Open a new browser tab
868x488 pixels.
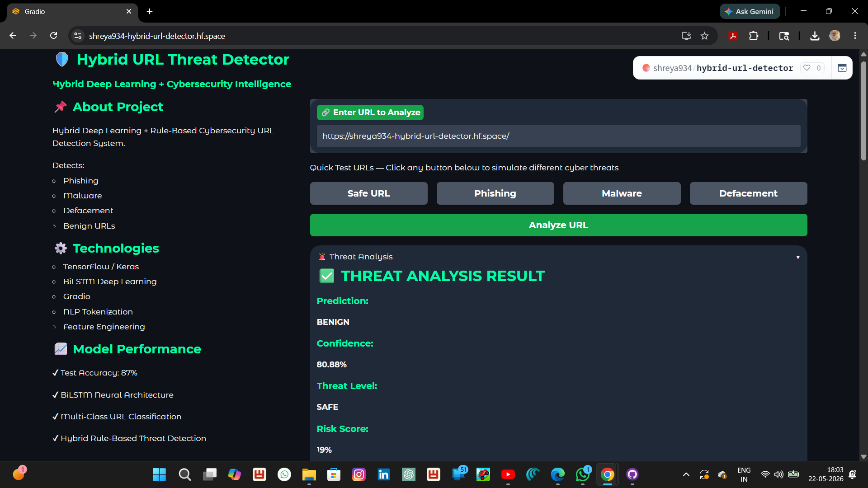(150, 11)
